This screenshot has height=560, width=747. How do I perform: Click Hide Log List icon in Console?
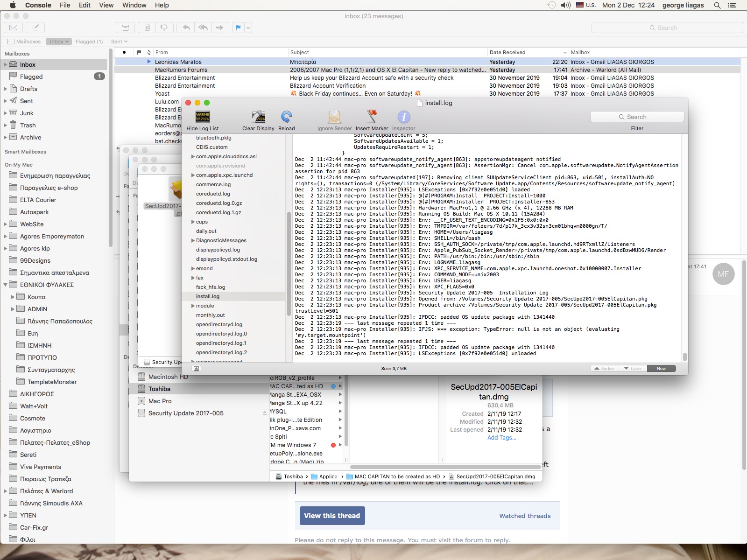click(x=202, y=117)
